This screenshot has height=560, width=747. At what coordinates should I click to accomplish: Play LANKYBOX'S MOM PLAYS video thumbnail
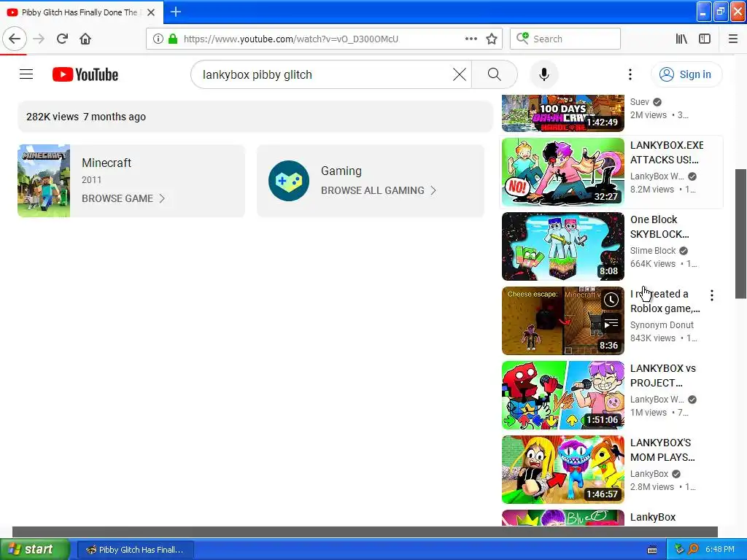pos(562,469)
